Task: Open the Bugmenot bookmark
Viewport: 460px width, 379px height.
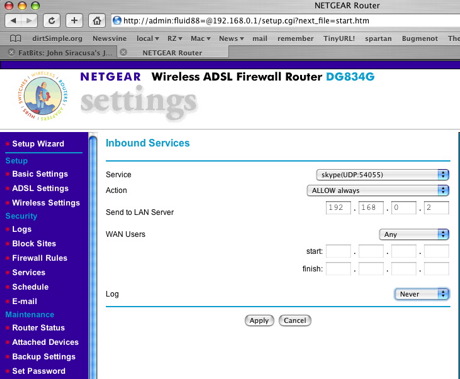Action: [x=420, y=38]
